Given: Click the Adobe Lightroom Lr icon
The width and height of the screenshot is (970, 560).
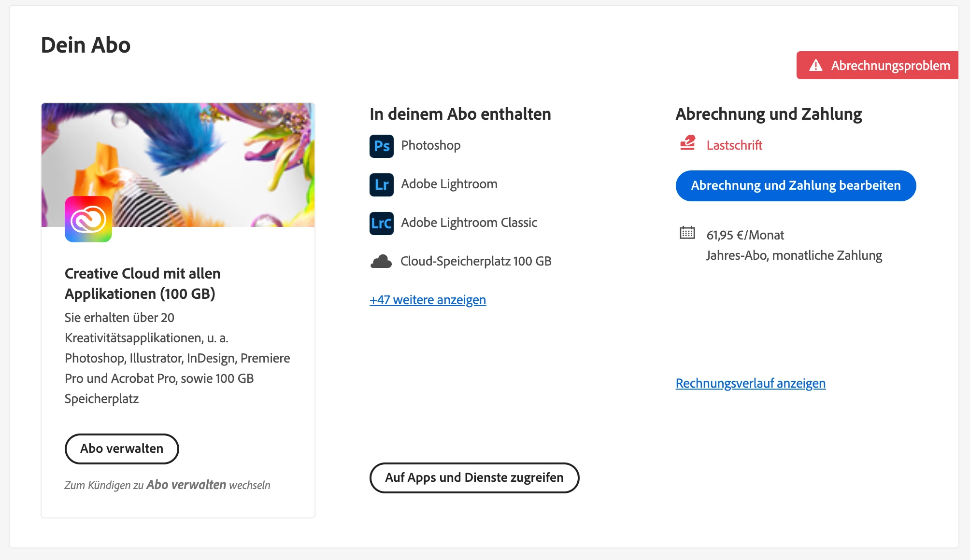Looking at the screenshot, I should pyautogui.click(x=381, y=184).
